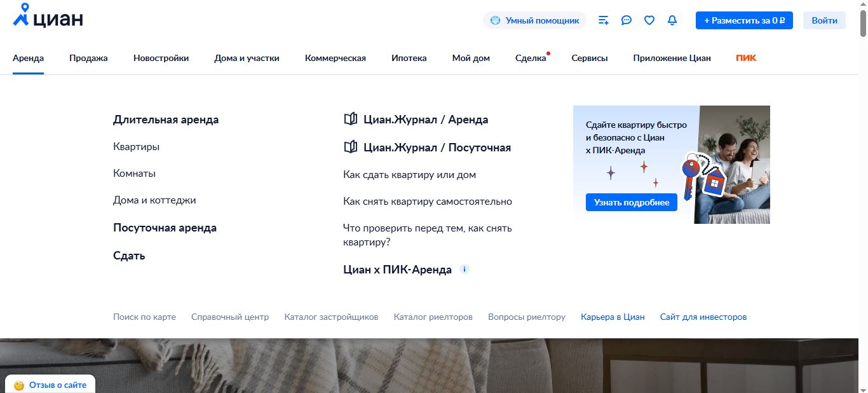Open Каталог застройщиков link

[x=331, y=317]
